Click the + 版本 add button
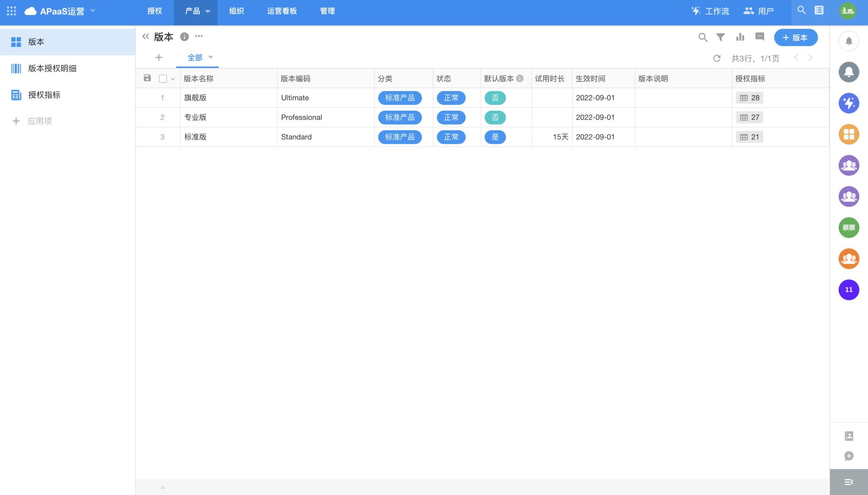The image size is (868, 495). (x=795, y=38)
